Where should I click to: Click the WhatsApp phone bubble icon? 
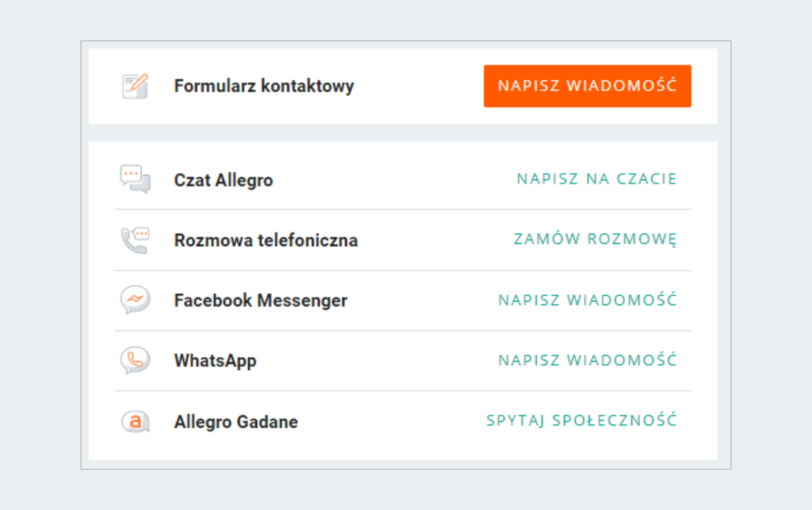(x=135, y=360)
